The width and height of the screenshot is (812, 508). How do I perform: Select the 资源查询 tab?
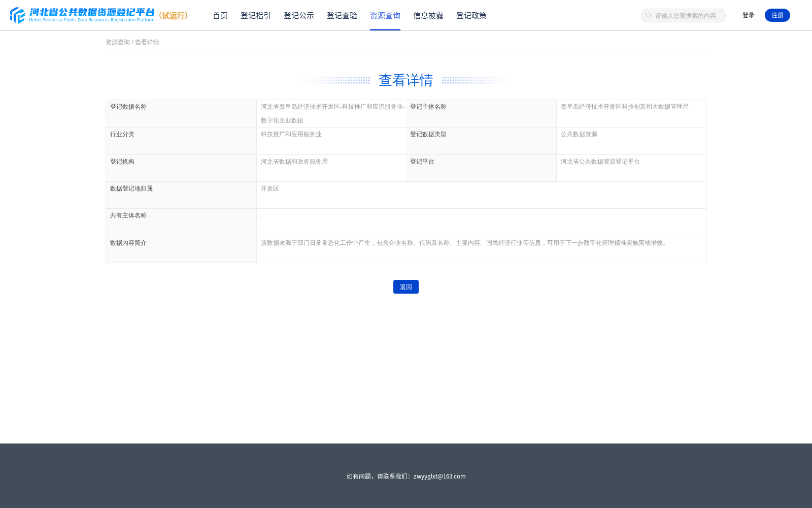coord(385,16)
